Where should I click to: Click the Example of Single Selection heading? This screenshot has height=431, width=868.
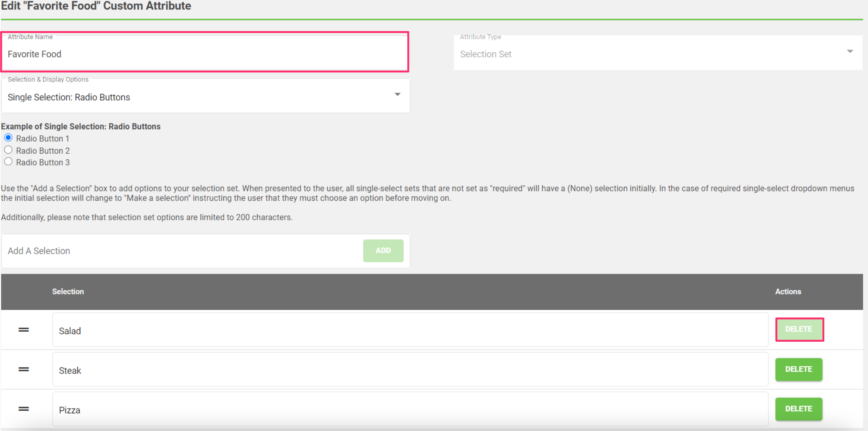coord(80,126)
